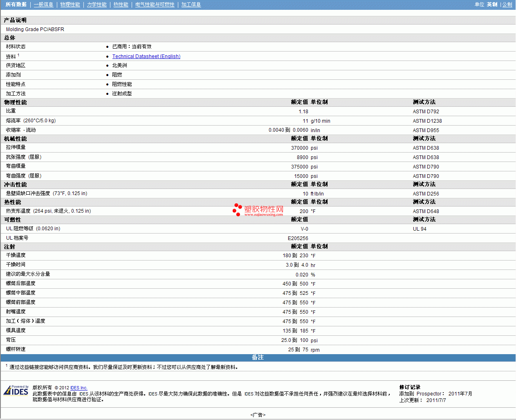The height and width of the screenshot is (420, 516).
Task: Click the IDES logo in the footer
Action: click(16, 391)
